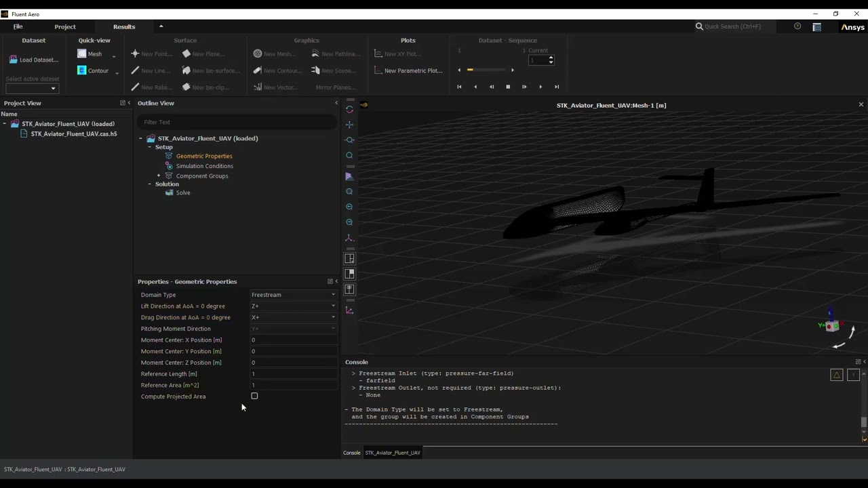Viewport: 868px width, 488px height.
Task: Click the purple axes icon at toolbar bottom
Action: click(x=349, y=310)
